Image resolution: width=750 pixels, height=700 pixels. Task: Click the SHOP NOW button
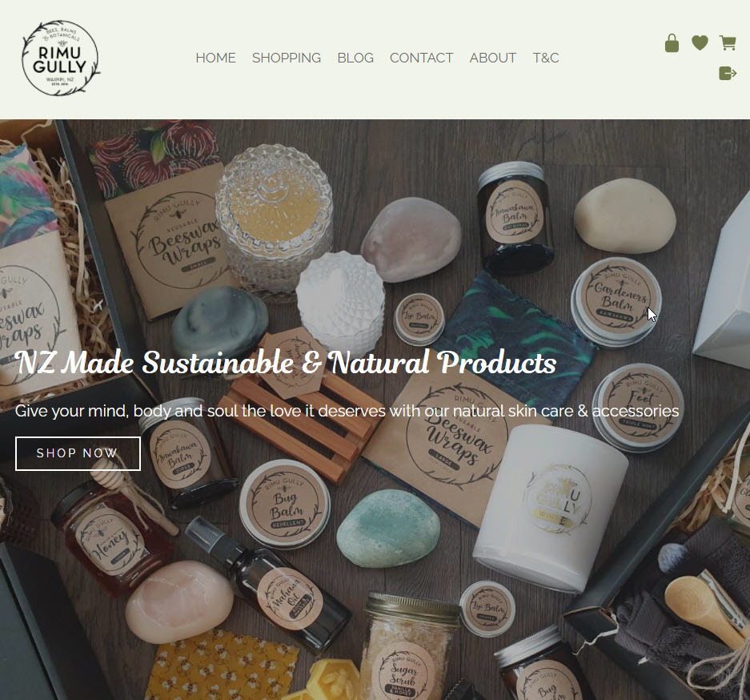pos(78,453)
